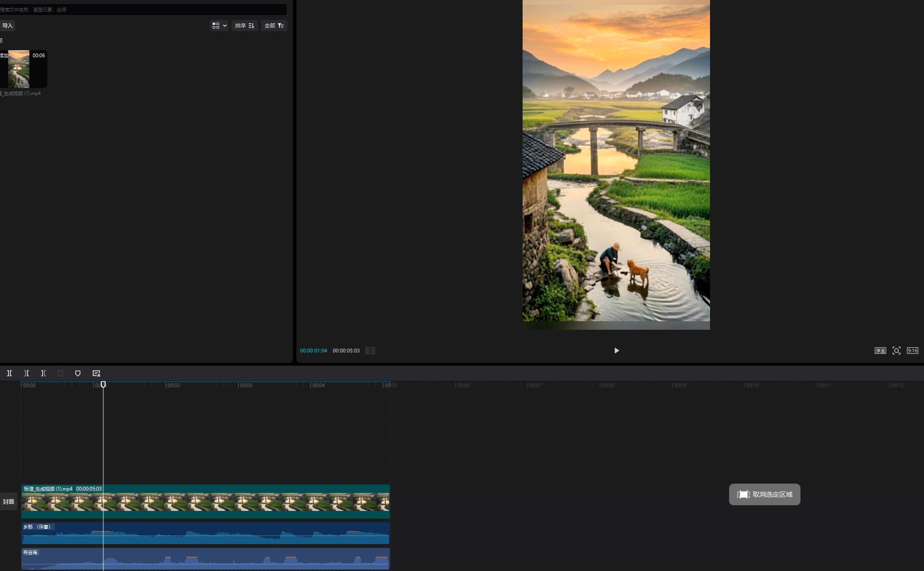This screenshot has height=571, width=924.
Task: Open the 9:16 aspect ratio selector
Action: pyautogui.click(x=912, y=351)
